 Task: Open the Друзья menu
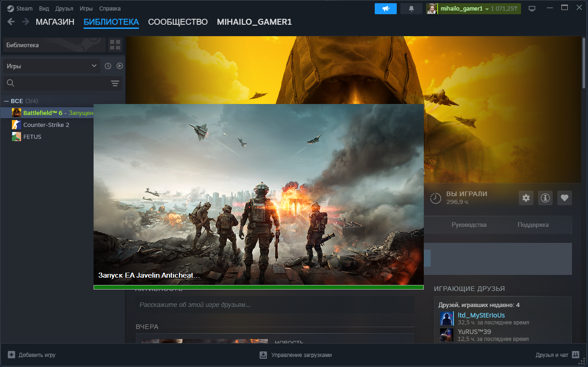[x=64, y=9]
